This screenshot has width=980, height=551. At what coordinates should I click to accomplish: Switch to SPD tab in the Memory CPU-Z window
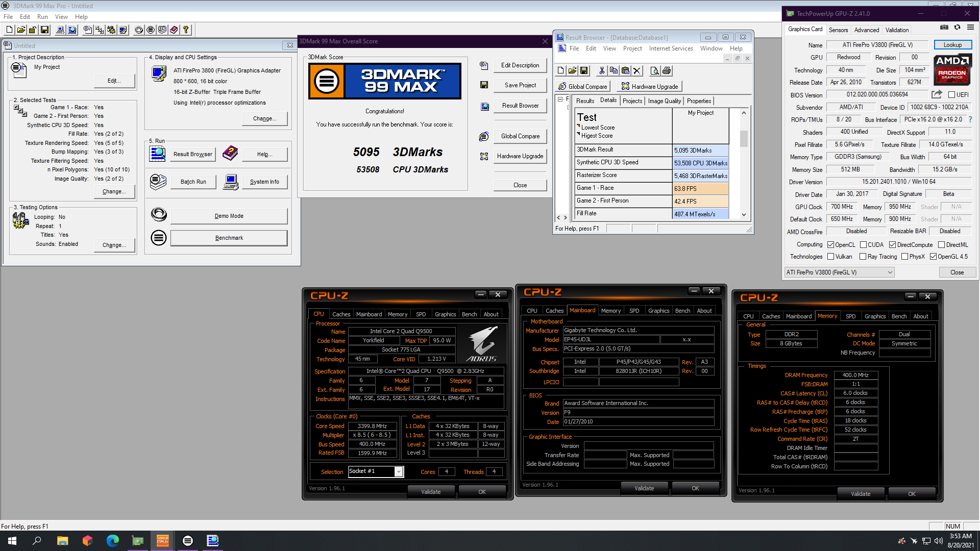coord(850,316)
